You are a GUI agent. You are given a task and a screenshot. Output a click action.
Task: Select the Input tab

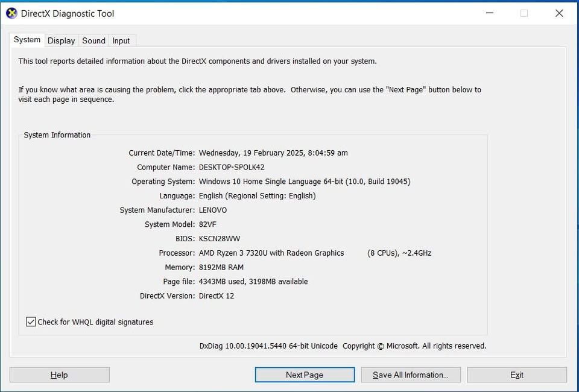pos(121,40)
